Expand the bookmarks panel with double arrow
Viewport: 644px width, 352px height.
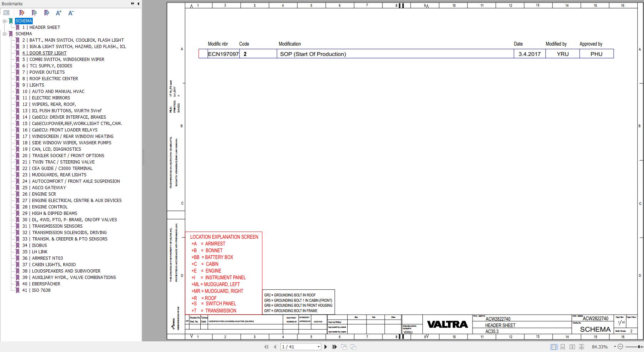(x=132, y=4)
